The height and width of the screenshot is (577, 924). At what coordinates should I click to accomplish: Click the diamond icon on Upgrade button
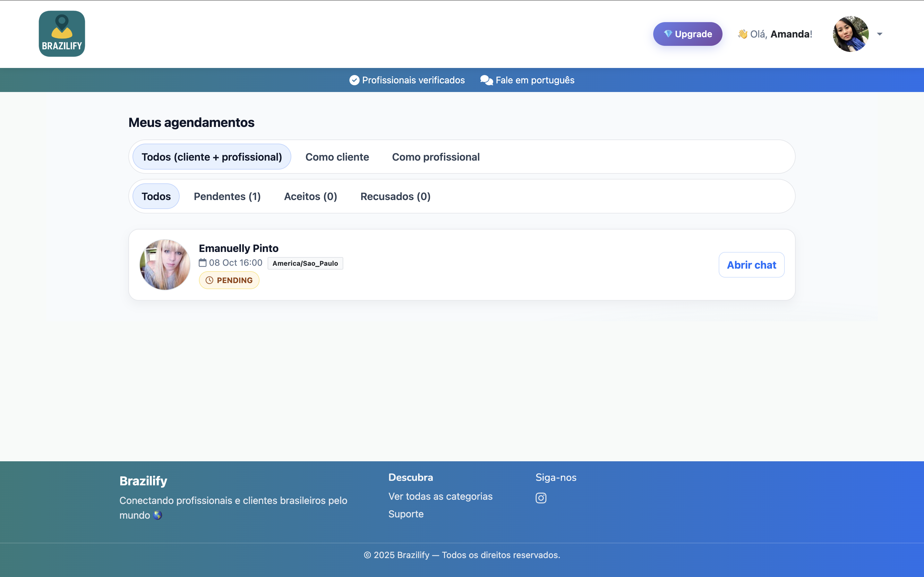(667, 34)
